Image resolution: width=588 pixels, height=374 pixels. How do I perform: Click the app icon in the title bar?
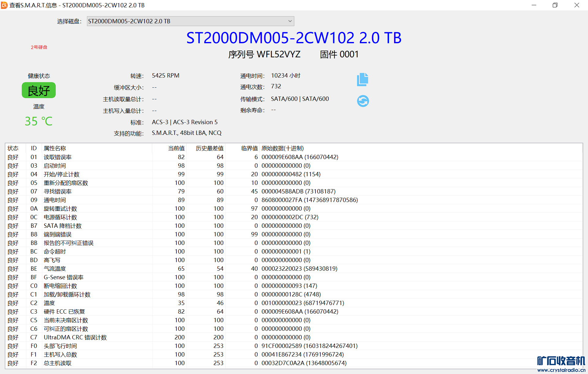[x=4, y=5]
